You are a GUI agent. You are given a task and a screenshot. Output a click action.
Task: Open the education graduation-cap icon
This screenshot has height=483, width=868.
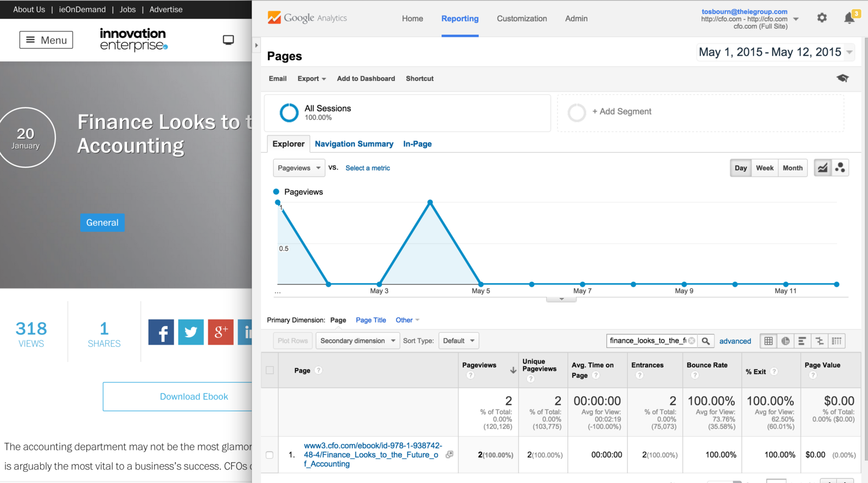click(843, 78)
